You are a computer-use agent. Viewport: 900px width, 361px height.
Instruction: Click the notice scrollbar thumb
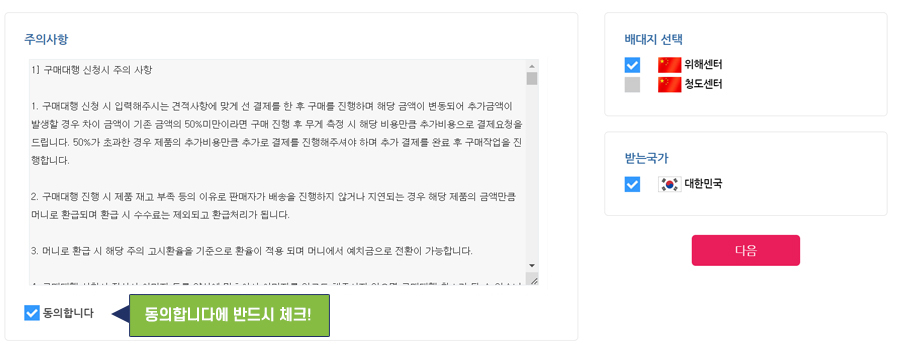532,79
